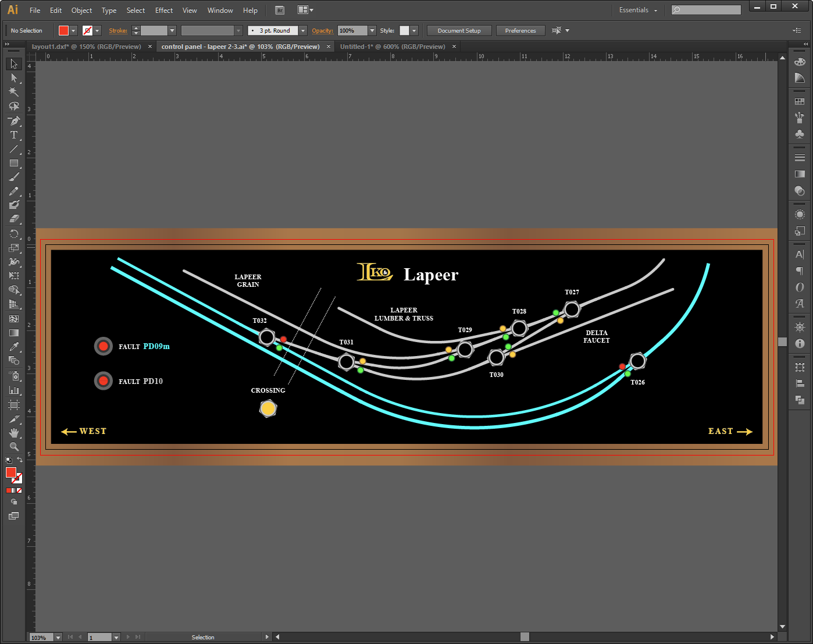Image resolution: width=813 pixels, height=644 pixels.
Task: Open the 3 pt. Round brush dropdown
Action: (x=303, y=31)
